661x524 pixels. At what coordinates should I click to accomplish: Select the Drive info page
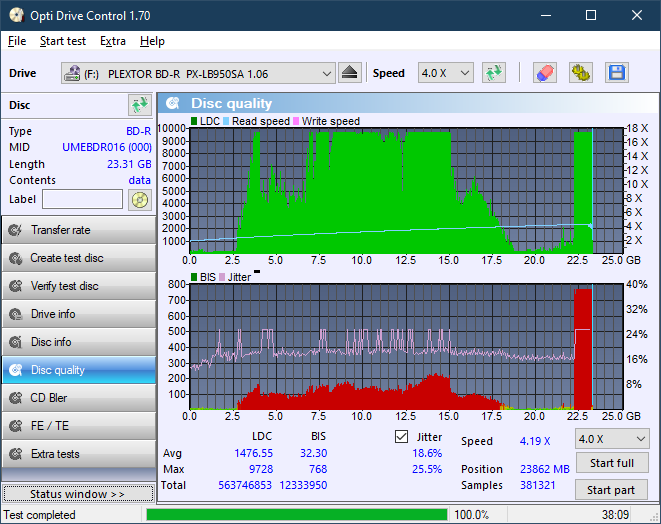79,314
